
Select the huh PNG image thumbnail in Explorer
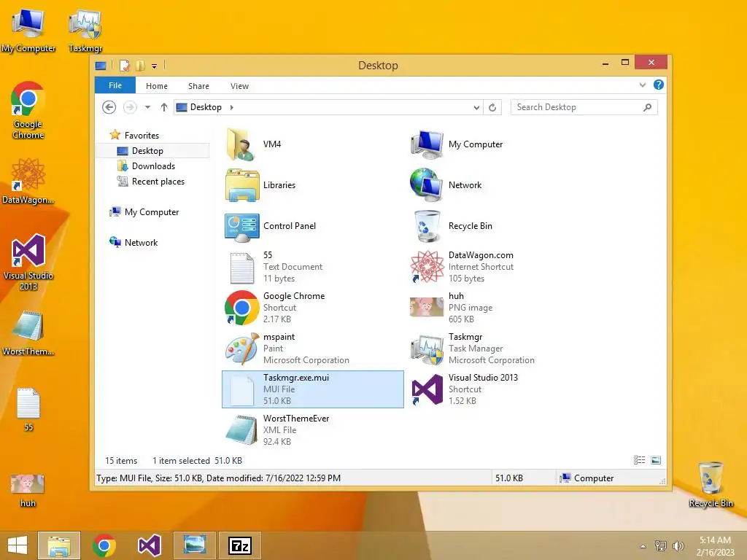coord(427,307)
